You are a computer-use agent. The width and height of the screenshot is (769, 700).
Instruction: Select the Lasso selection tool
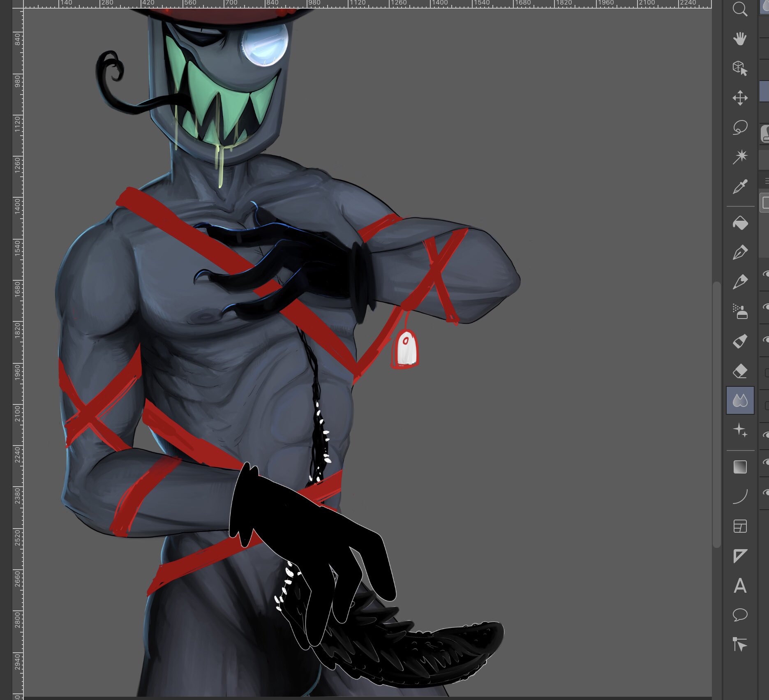[740, 127]
